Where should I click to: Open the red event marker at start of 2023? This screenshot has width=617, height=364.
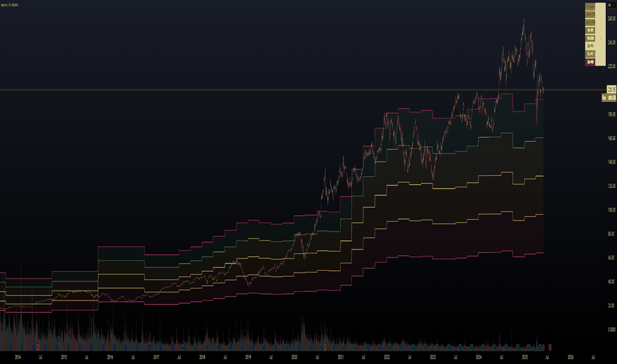[x=437, y=347]
